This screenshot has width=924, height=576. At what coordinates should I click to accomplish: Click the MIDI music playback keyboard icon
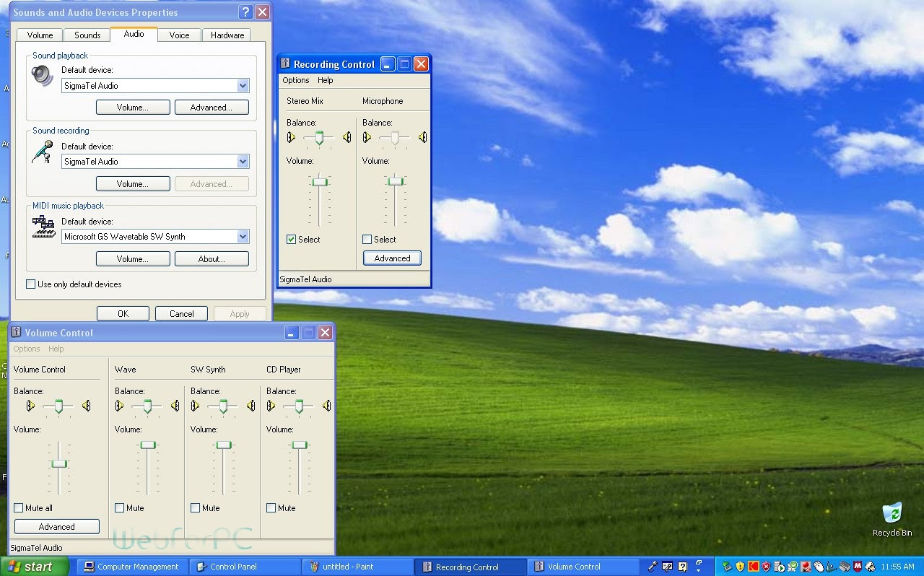pos(43,227)
